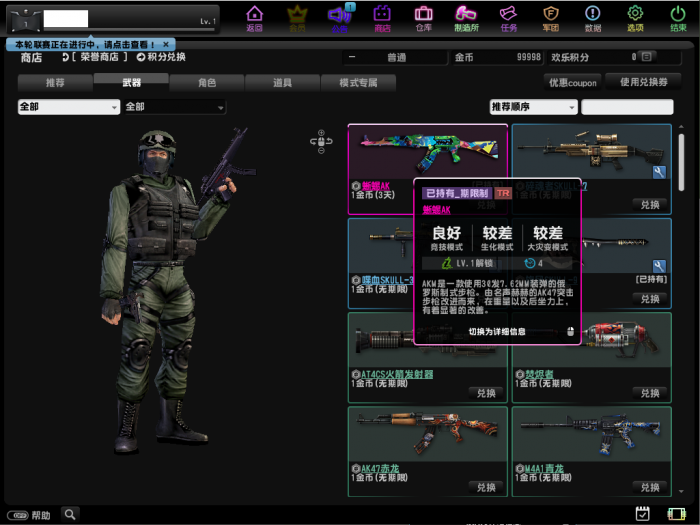
Task: Click the rotate character model icon
Action: [x=321, y=141]
